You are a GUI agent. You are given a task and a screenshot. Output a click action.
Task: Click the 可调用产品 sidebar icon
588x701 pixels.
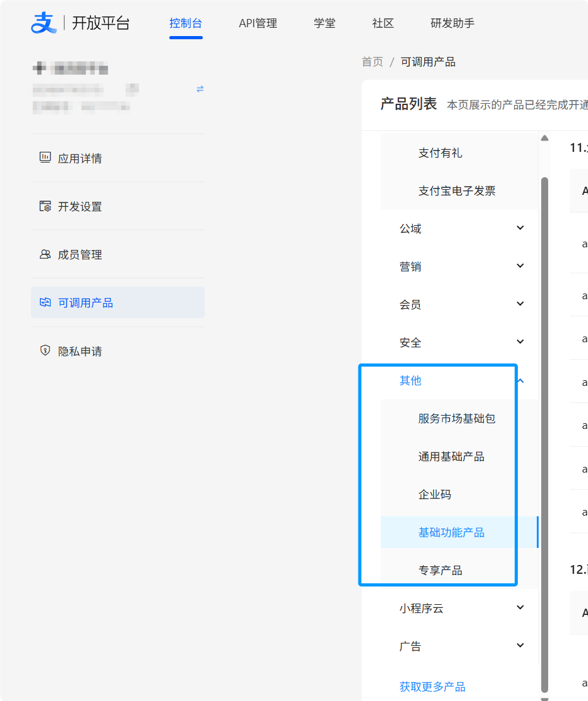pos(45,302)
